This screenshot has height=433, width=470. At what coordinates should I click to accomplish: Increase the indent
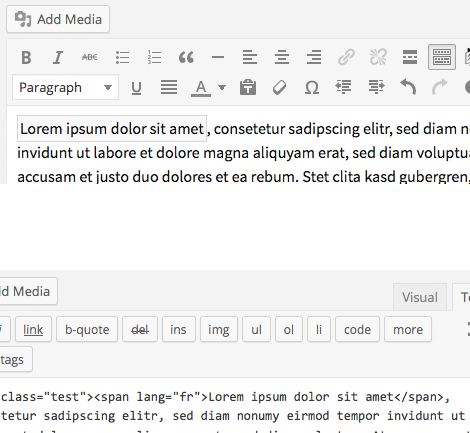point(376,88)
